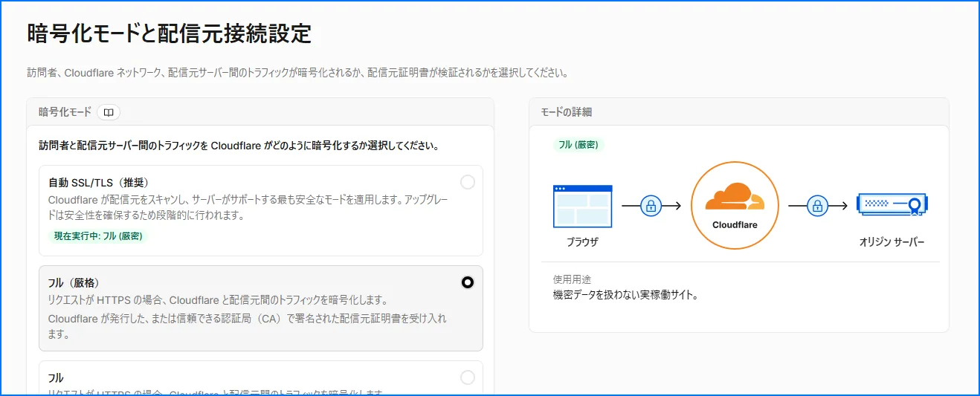Click the lock icon between Cloudflare and origin server
This screenshot has width=980, height=396.
click(817, 206)
